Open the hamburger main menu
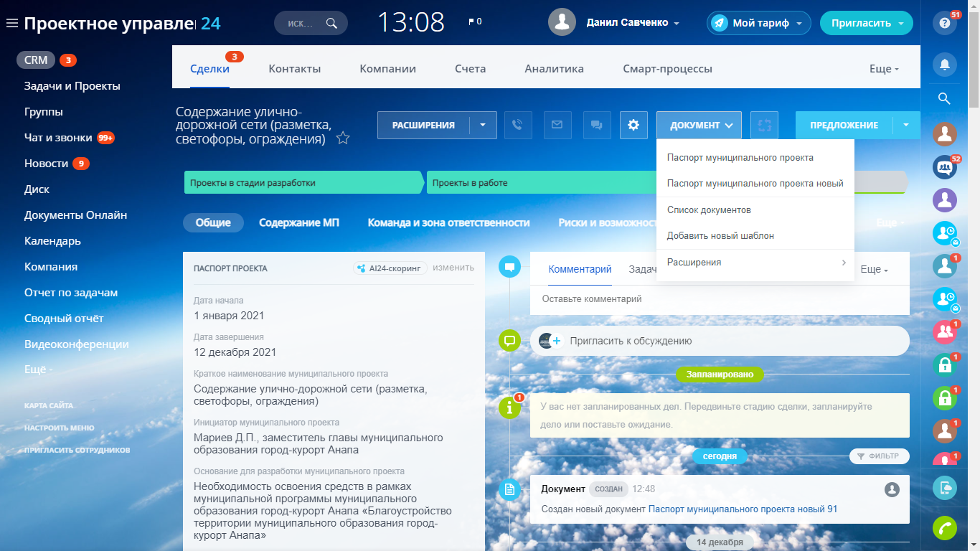Viewport: 980px width, 551px height. 11,24
